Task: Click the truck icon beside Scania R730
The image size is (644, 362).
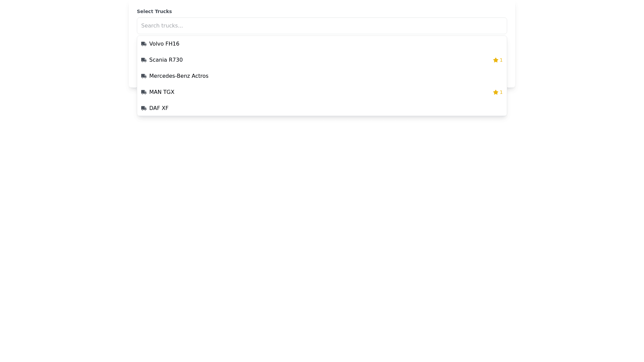Action: pos(144,60)
